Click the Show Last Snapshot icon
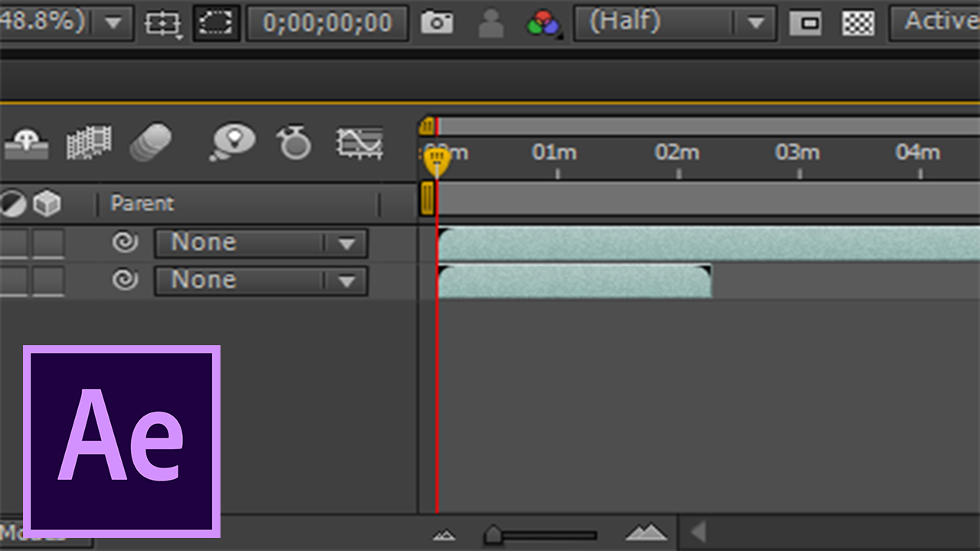Screen dimensions: 980x551 pyautogui.click(x=490, y=23)
